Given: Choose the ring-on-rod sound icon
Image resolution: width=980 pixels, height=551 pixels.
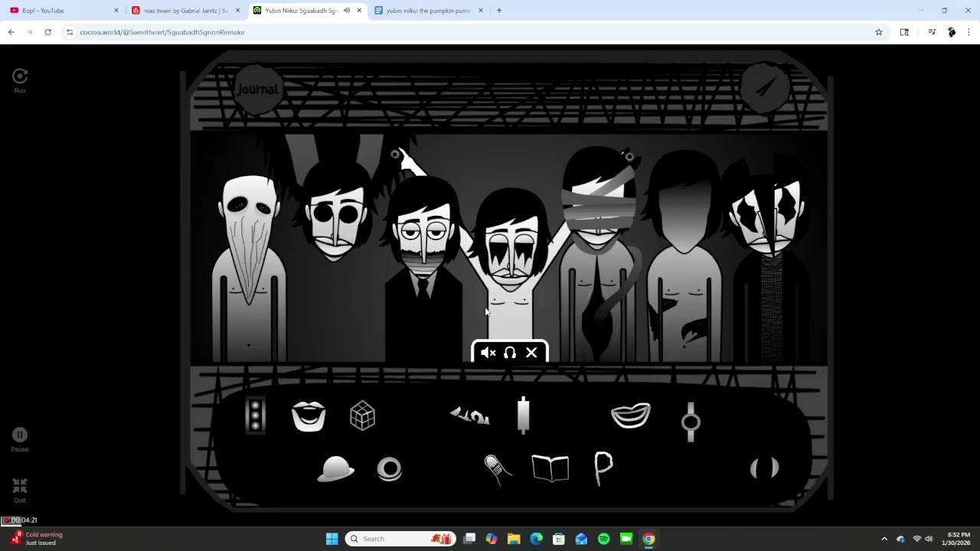Looking at the screenshot, I should coord(691,422).
